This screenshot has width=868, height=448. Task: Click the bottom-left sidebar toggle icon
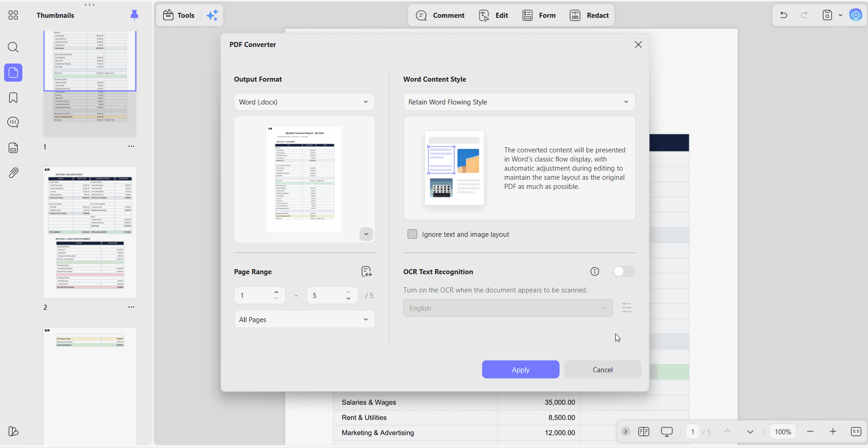pyautogui.click(x=13, y=431)
